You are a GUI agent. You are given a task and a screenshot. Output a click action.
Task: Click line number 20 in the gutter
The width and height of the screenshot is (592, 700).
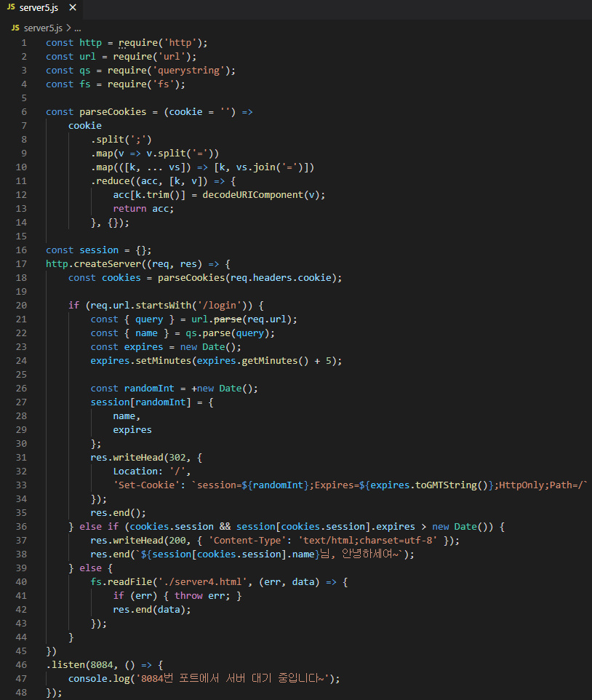[x=21, y=306]
